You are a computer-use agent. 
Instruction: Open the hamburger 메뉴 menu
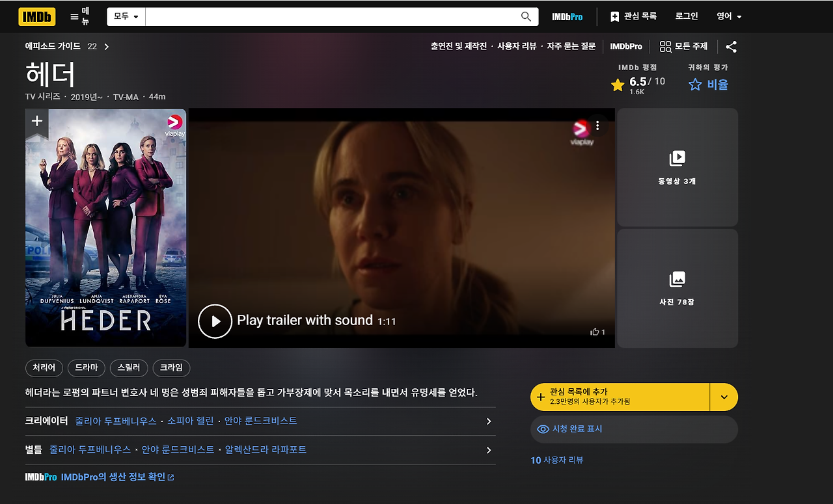pyautogui.click(x=81, y=16)
